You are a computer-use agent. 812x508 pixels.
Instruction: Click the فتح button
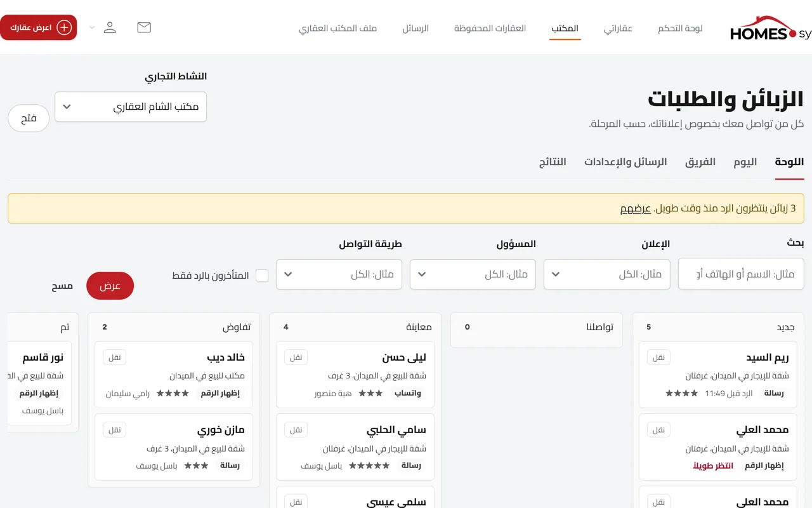tap(29, 118)
